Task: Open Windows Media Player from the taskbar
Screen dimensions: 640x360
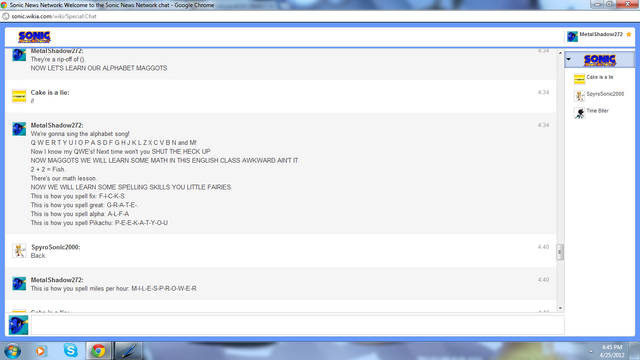Action: tap(40, 351)
